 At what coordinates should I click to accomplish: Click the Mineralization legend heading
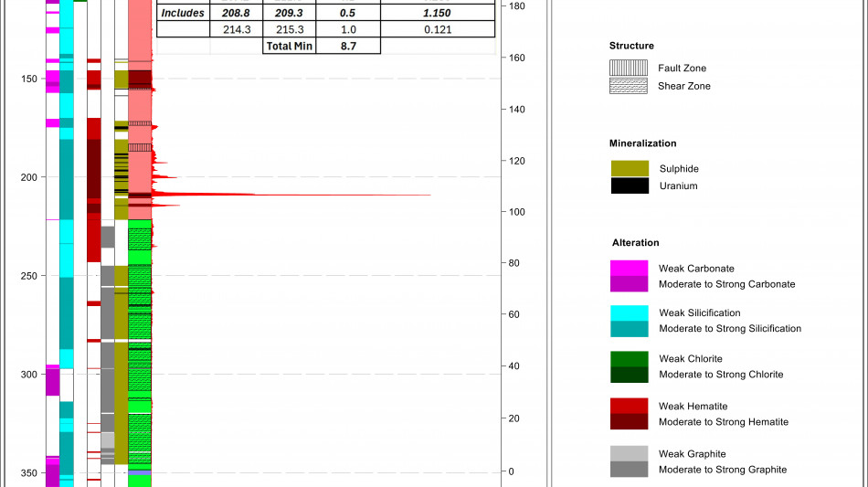(642, 143)
